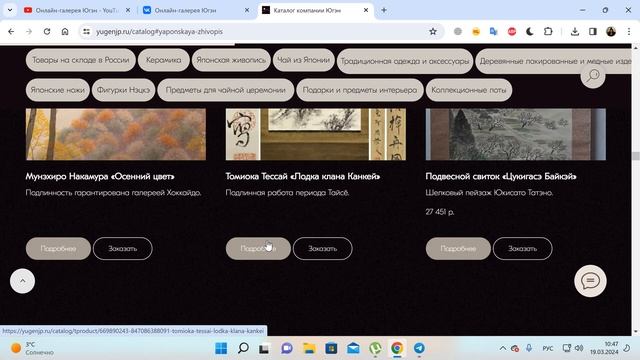640x360 pixels.
Task: Click Подробнее for Осенний цвет painting
Action: click(58, 248)
